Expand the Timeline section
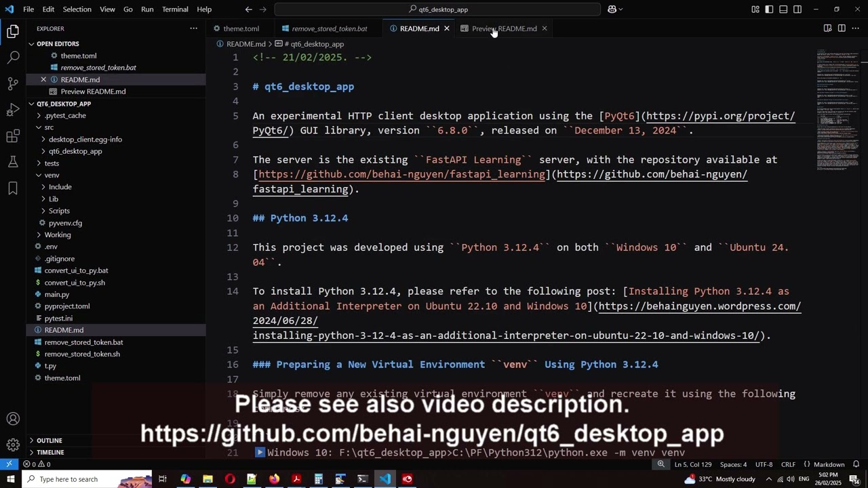The width and height of the screenshot is (868, 488). tap(116, 452)
